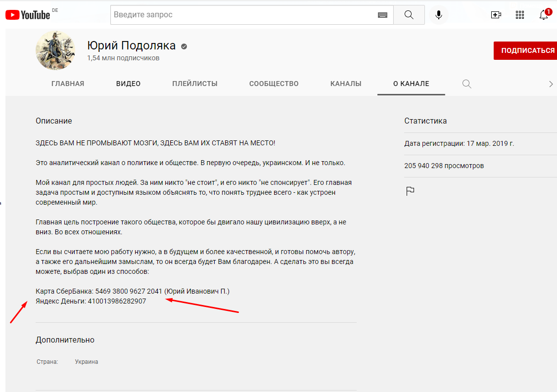Screen dimensions: 557x392
Task: Report user via flag icon
Action: (x=410, y=191)
